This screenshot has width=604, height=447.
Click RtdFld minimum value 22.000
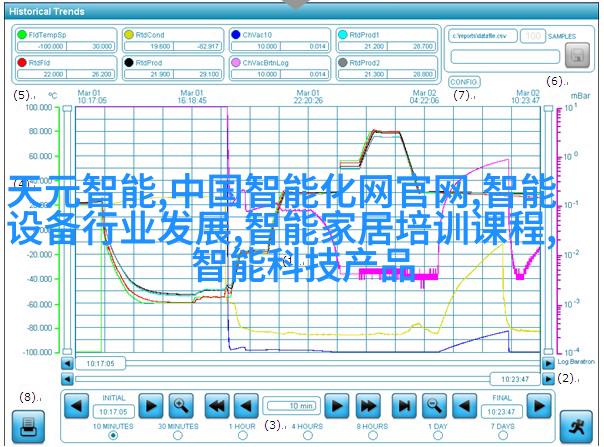tap(42, 74)
